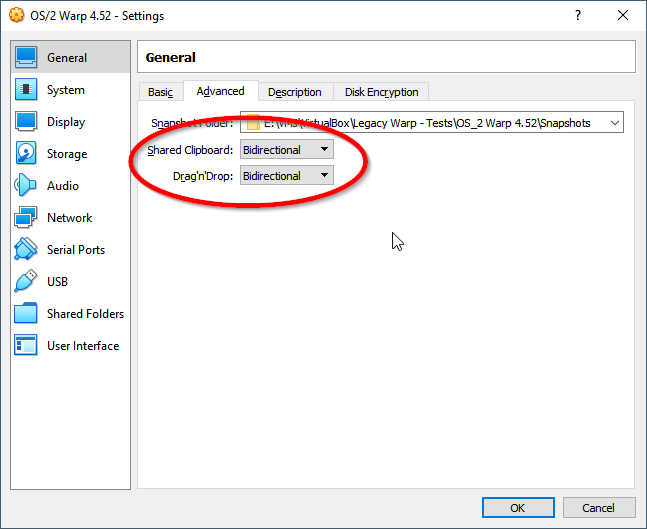Switch to the Description tab
The image size is (647, 529).
[x=295, y=92]
